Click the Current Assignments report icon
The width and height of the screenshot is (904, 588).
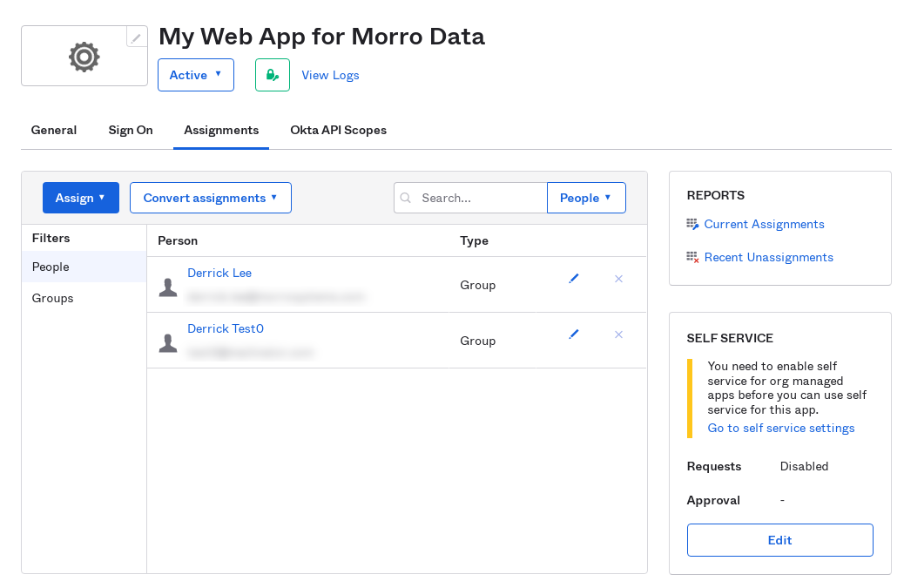point(692,224)
